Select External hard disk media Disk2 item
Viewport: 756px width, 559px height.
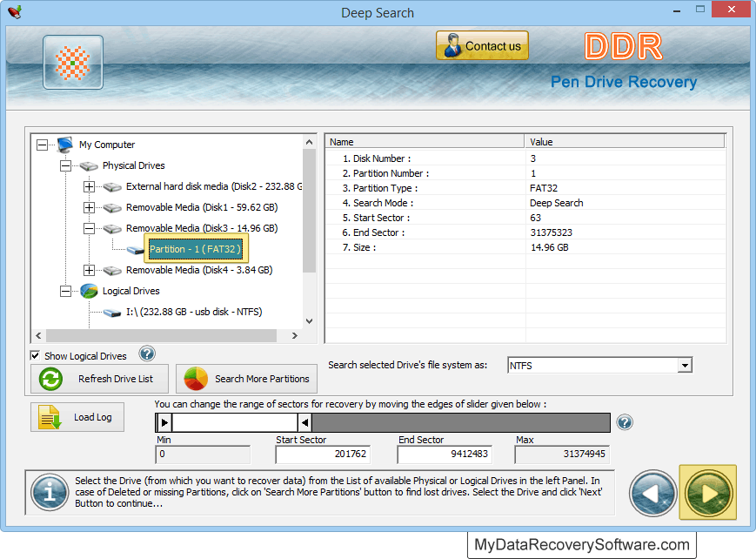coord(214,187)
